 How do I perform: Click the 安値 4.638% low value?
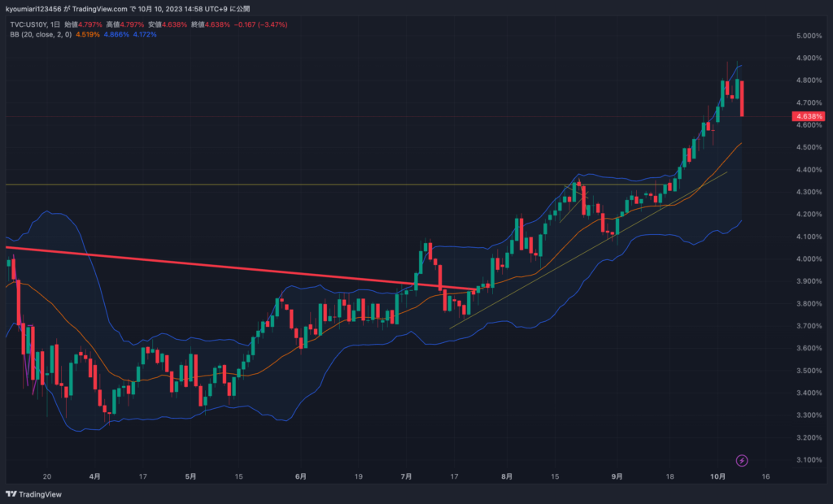point(168,24)
